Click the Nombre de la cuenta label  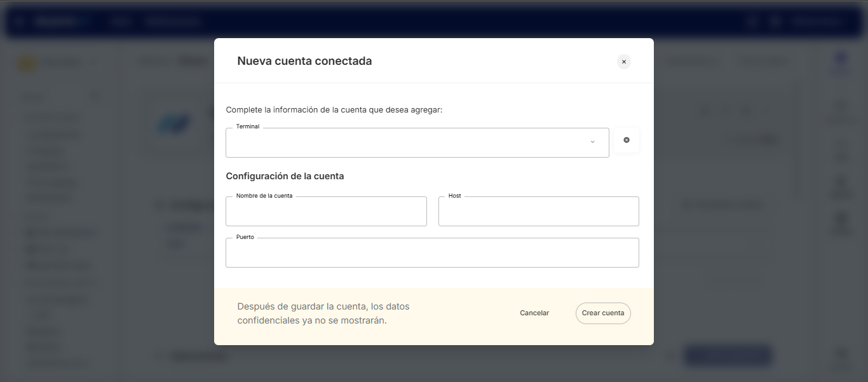tap(264, 196)
